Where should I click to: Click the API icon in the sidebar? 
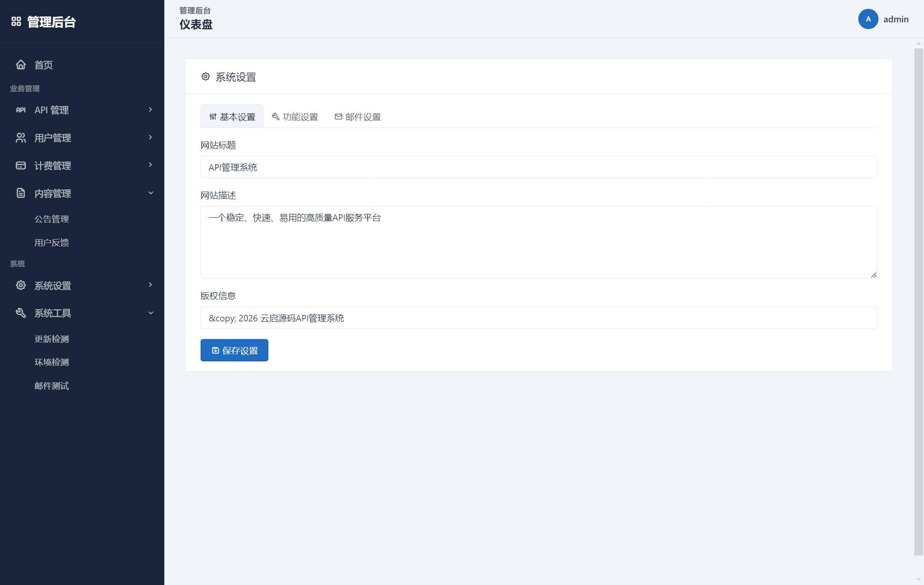tap(21, 110)
